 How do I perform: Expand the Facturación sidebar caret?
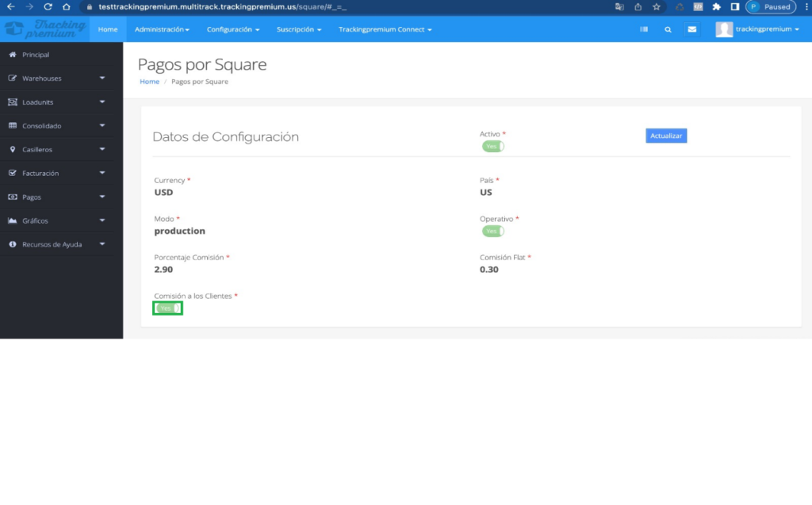pos(102,173)
